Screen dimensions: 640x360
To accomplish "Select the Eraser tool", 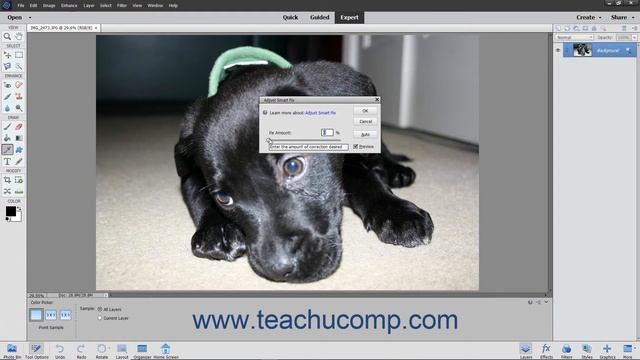I will pyautogui.click(x=19, y=127).
